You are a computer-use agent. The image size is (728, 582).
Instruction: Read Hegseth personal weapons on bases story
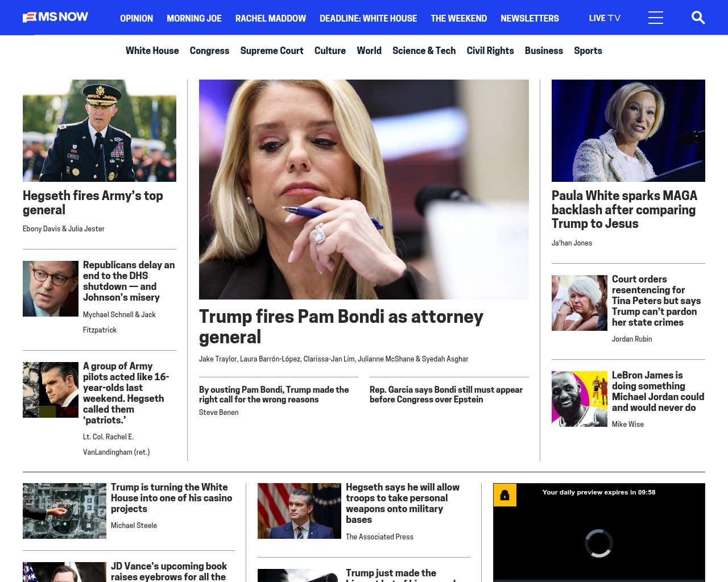tap(403, 504)
